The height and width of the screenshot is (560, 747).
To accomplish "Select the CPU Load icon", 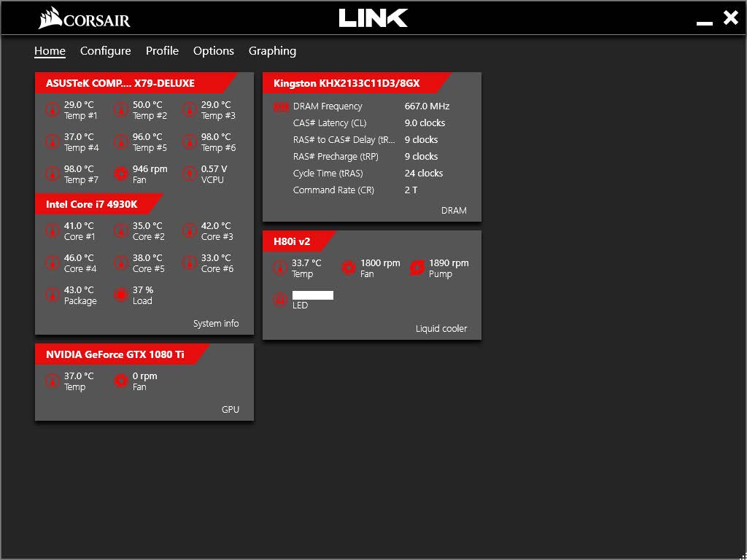I will [x=121, y=295].
